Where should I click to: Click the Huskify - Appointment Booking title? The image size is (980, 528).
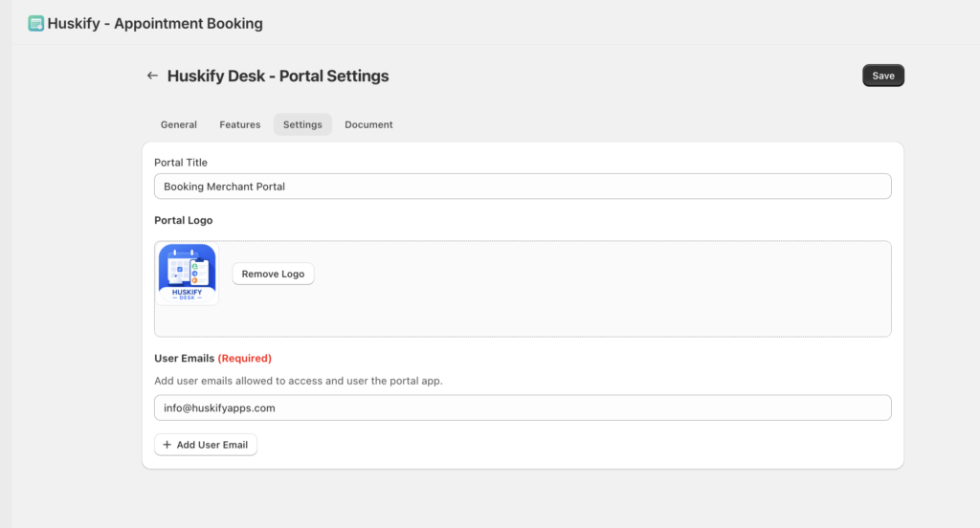pyautogui.click(x=155, y=24)
